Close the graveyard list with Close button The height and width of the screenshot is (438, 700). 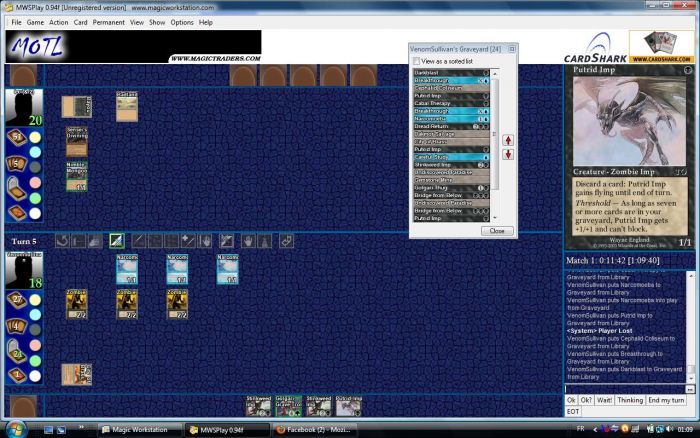pyautogui.click(x=497, y=231)
